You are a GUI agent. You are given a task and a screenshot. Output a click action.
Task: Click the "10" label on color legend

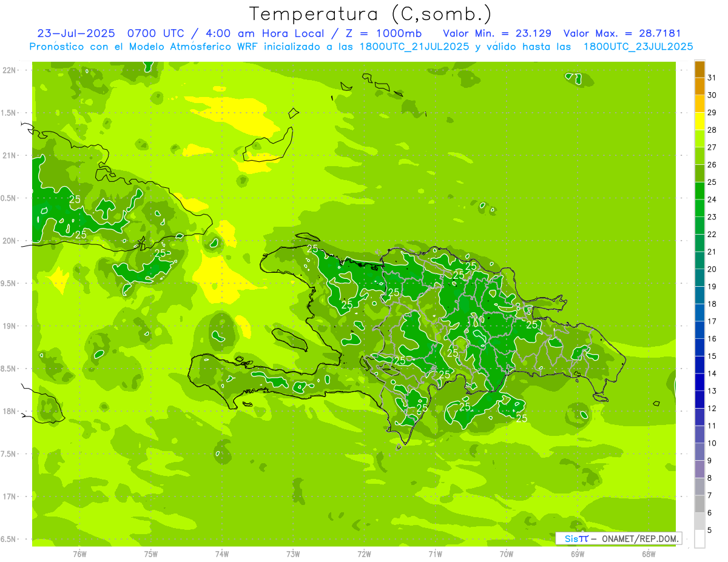pos(712,443)
